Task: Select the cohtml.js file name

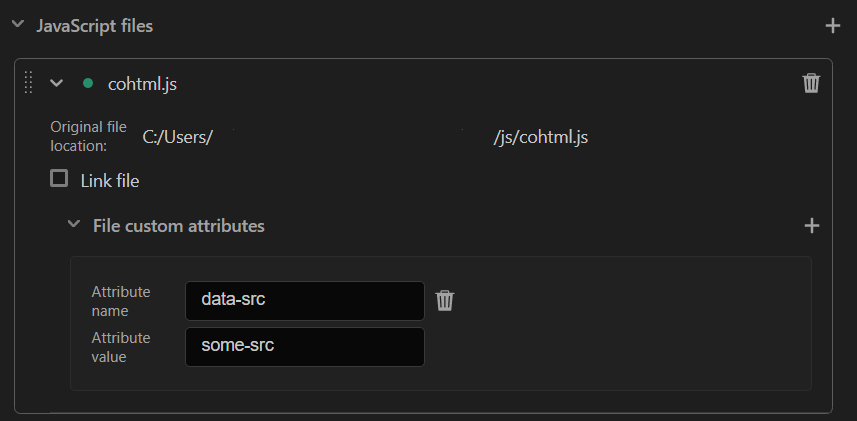Action: tap(142, 84)
